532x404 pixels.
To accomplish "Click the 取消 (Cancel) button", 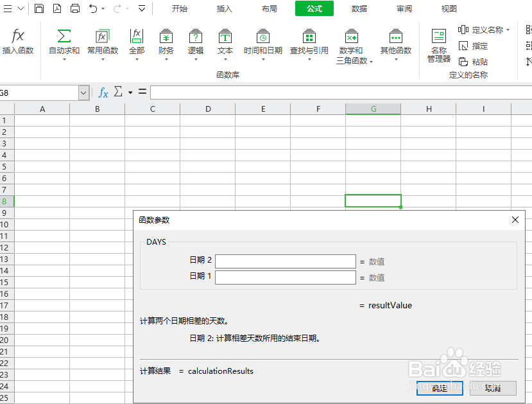I will [x=492, y=389].
